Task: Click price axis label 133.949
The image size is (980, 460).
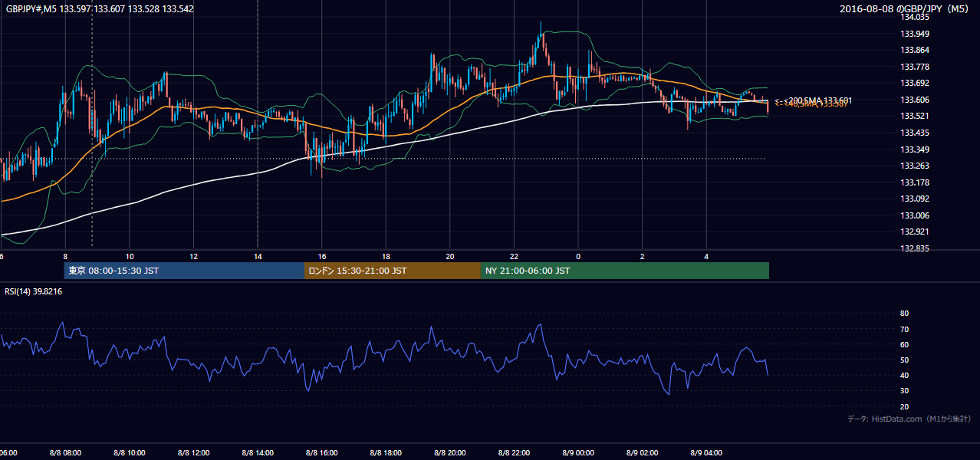Action: 916,34
